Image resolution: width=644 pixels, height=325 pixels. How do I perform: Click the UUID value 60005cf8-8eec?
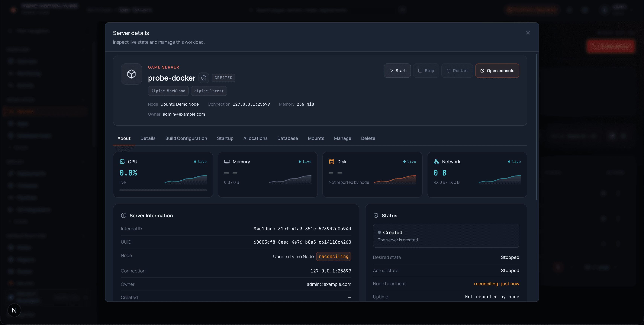(302, 242)
